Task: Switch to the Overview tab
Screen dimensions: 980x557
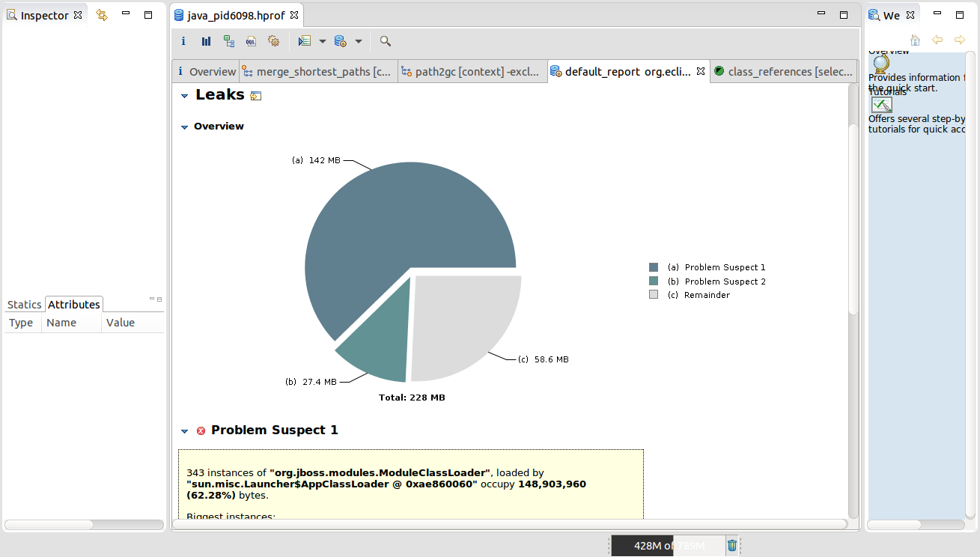Action: (206, 72)
